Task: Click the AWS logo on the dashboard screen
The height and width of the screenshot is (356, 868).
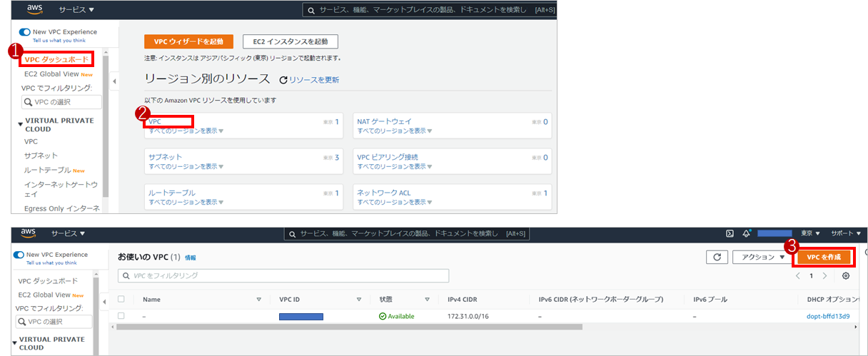Action: tap(34, 9)
